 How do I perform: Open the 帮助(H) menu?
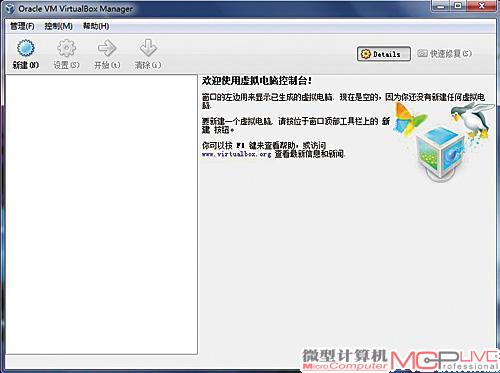coord(96,26)
